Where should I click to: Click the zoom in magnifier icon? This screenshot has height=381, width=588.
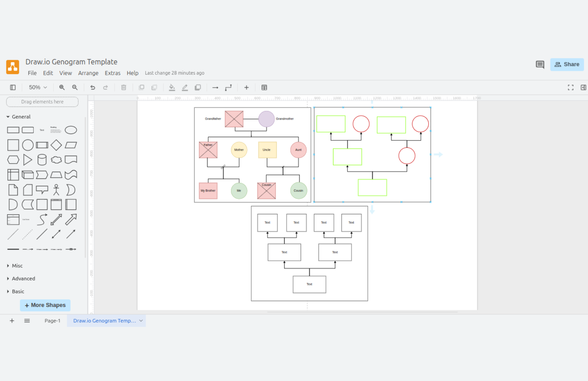[x=62, y=88]
